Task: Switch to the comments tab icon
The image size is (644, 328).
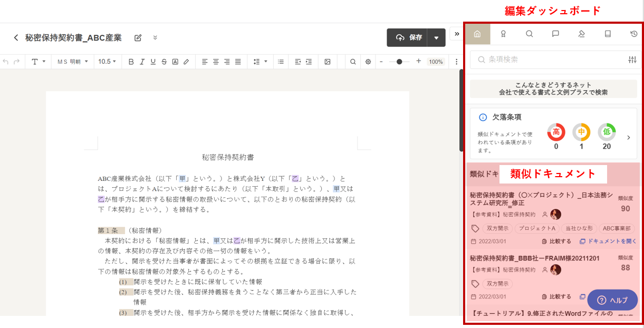Action: [x=555, y=34]
